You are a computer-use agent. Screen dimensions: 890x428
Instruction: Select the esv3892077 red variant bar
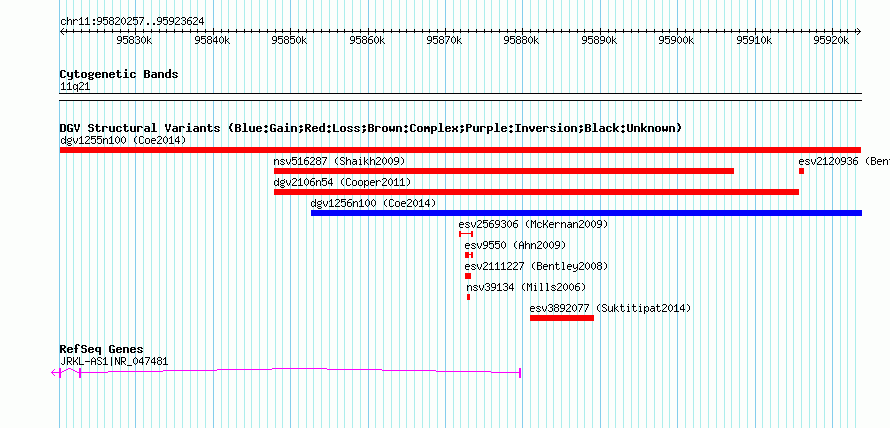click(x=562, y=318)
